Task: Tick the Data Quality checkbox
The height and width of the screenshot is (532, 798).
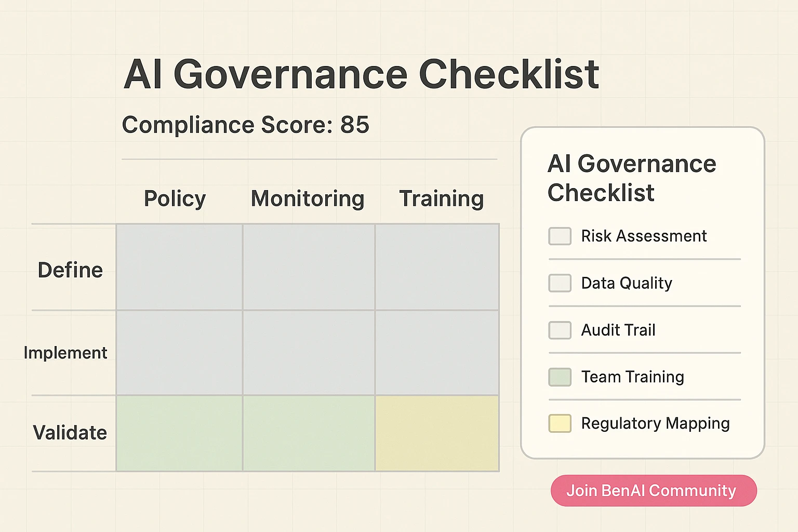Action: pyautogui.click(x=560, y=283)
